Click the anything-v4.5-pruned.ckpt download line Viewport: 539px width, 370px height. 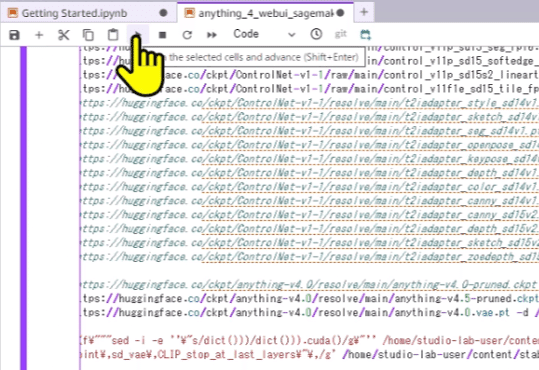click(x=310, y=299)
